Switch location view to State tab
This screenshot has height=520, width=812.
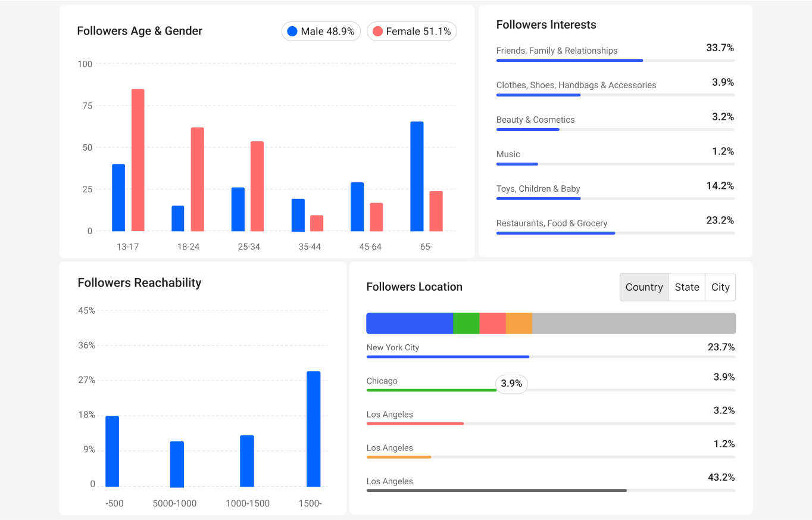click(x=687, y=287)
